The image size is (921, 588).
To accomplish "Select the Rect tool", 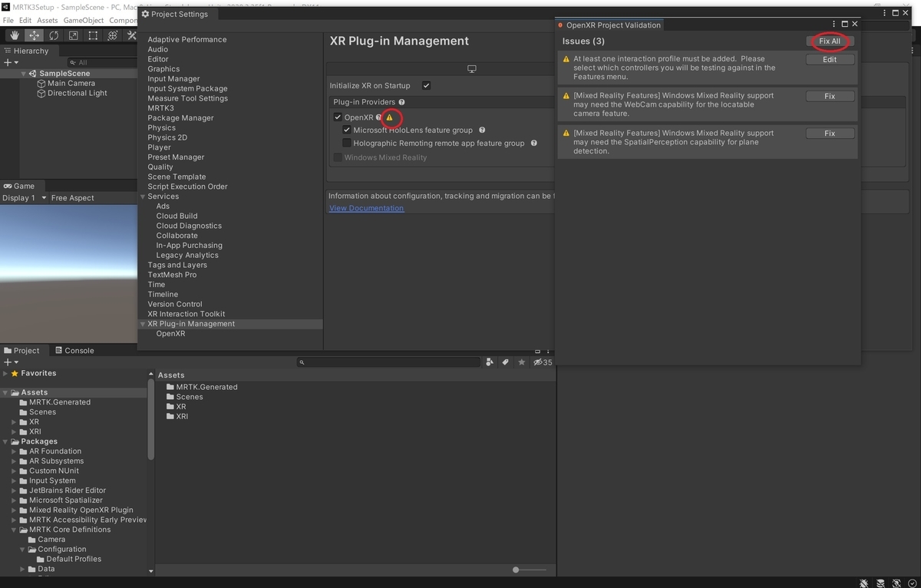I will 93,35.
